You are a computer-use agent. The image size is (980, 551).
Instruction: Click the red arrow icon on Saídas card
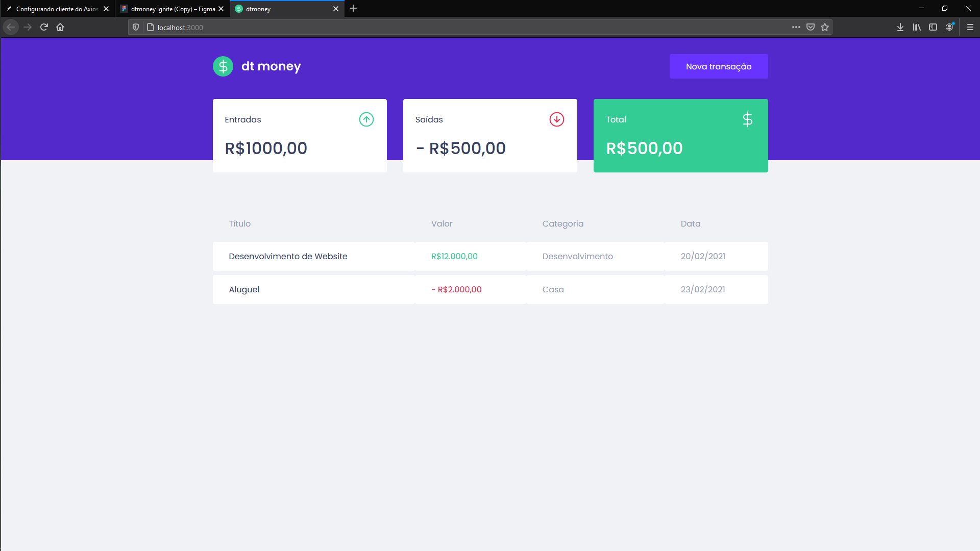click(557, 119)
